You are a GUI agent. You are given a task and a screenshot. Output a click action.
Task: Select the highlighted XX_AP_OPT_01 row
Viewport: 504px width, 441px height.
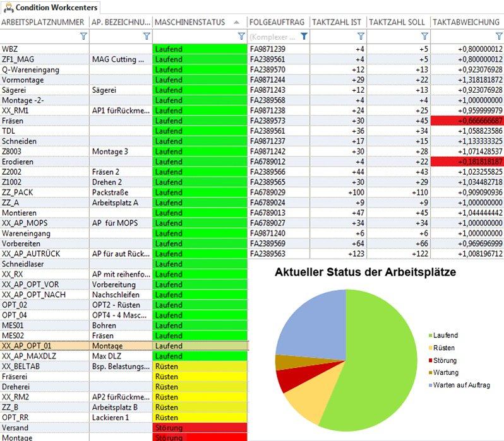tap(124, 346)
